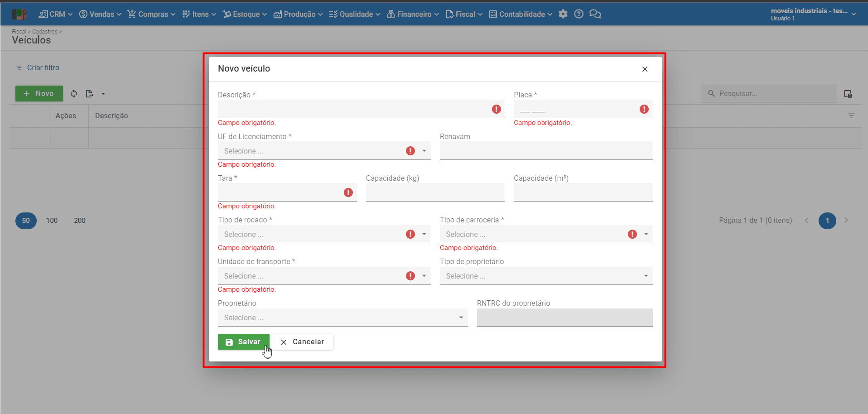The width and height of the screenshot is (868, 414).
Task: Open the Compras menu
Action: [x=151, y=14]
